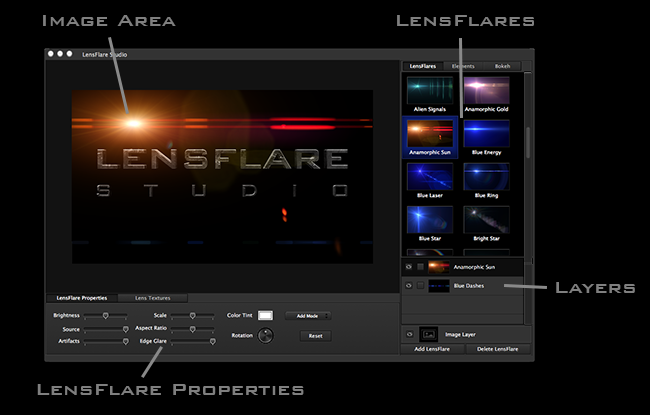Viewport: 650px width, 415px height.
Task: Select the Anamorphic Sun layer thumbnail
Action: pyautogui.click(x=439, y=267)
